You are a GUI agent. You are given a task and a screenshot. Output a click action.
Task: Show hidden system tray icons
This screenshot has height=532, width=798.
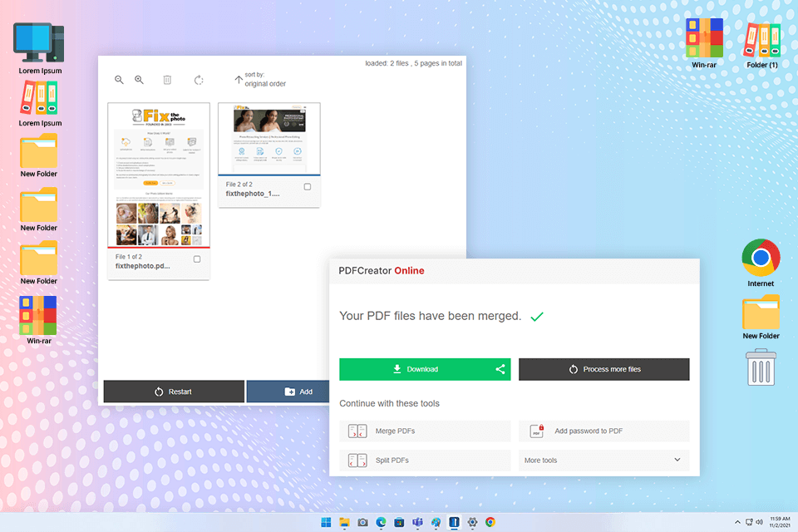tap(737, 522)
